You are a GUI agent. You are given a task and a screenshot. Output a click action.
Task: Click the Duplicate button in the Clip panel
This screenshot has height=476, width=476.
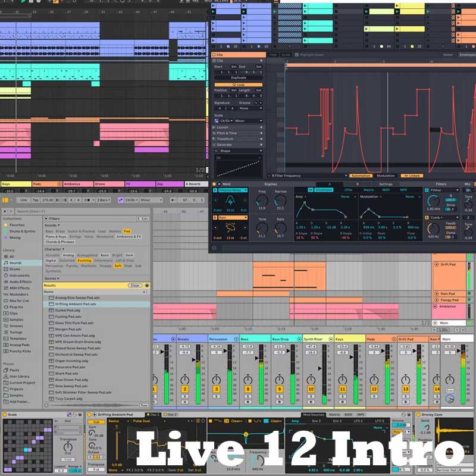click(x=239, y=77)
